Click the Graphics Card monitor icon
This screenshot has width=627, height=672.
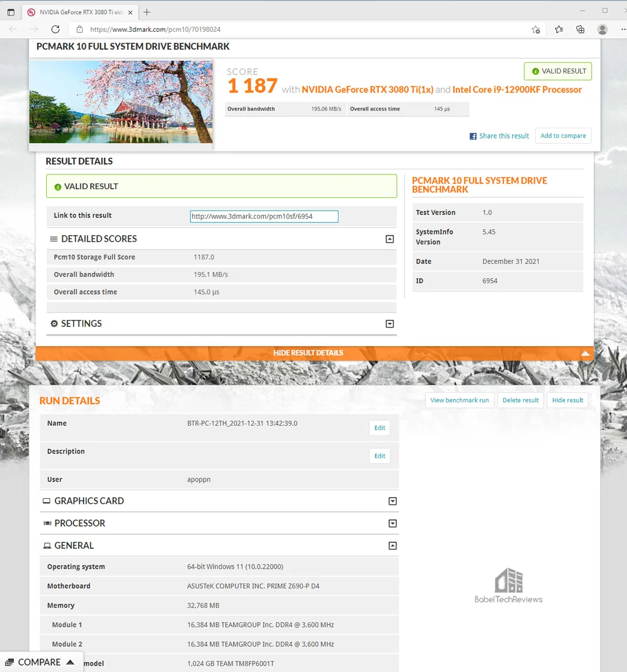coord(46,501)
